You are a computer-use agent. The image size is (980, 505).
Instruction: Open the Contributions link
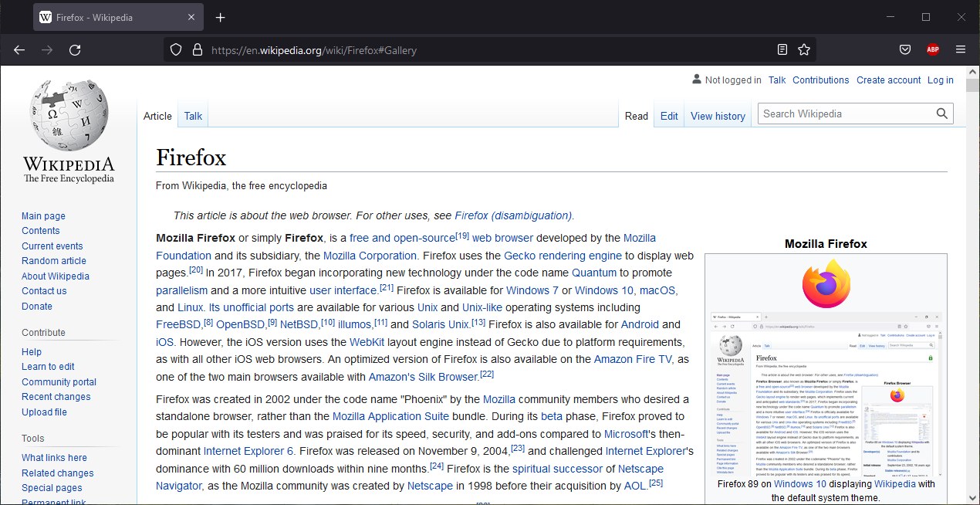820,80
